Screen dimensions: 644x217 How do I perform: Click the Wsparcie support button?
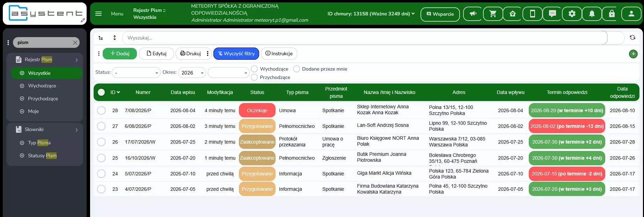pos(440,14)
